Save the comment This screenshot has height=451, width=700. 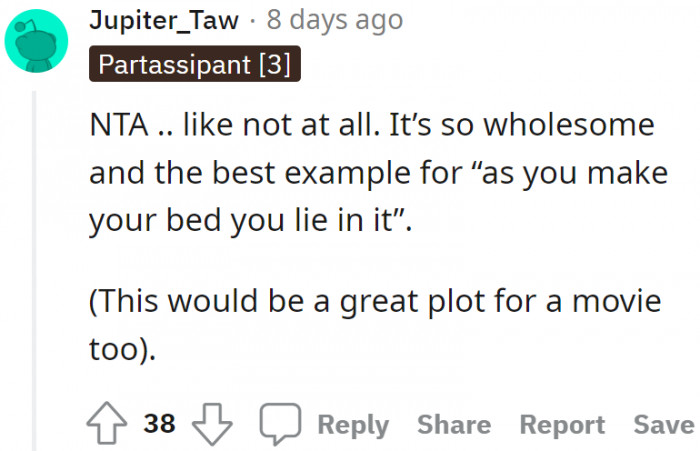pyautogui.click(x=663, y=424)
